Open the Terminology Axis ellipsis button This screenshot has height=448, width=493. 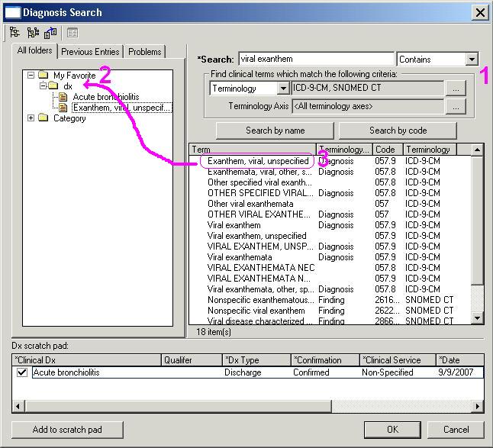coord(456,107)
